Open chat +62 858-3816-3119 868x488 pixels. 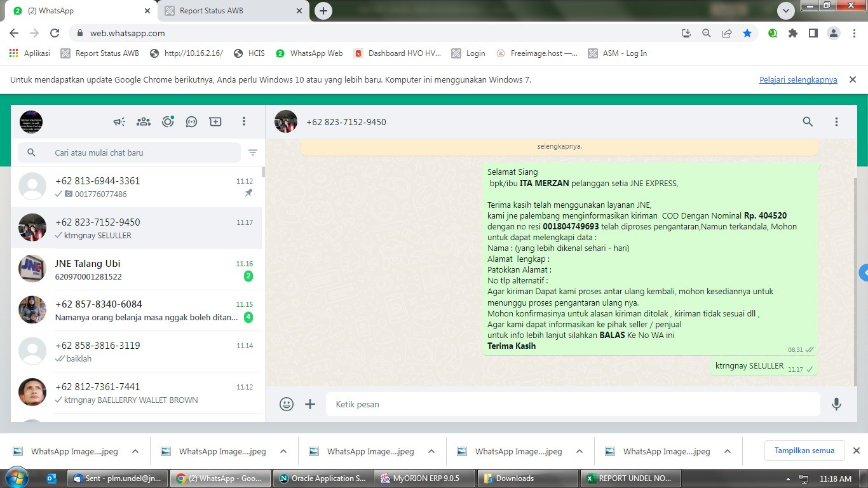137,352
